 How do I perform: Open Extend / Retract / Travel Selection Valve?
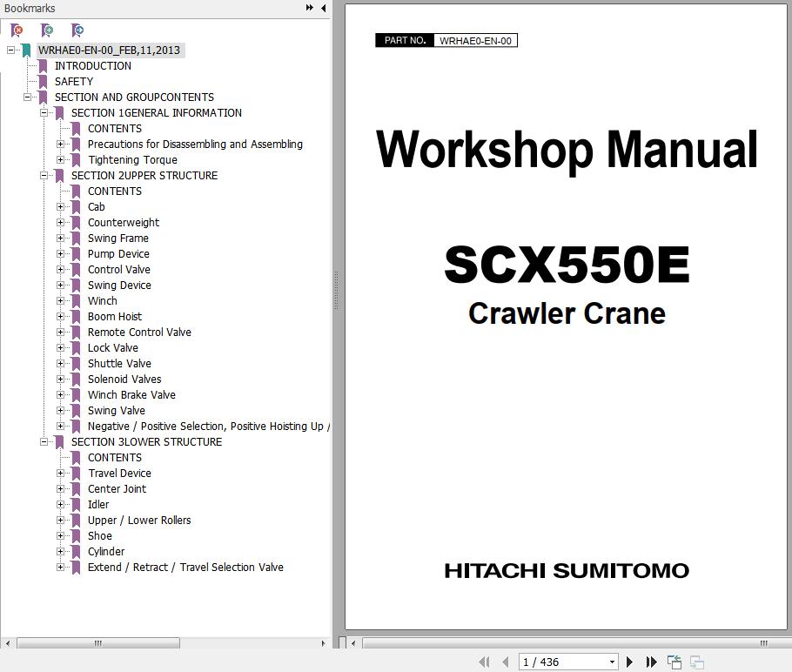(185, 567)
